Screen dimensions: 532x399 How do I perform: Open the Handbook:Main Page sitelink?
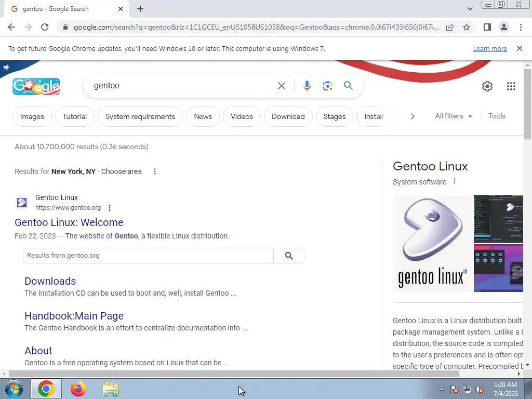[74, 316]
